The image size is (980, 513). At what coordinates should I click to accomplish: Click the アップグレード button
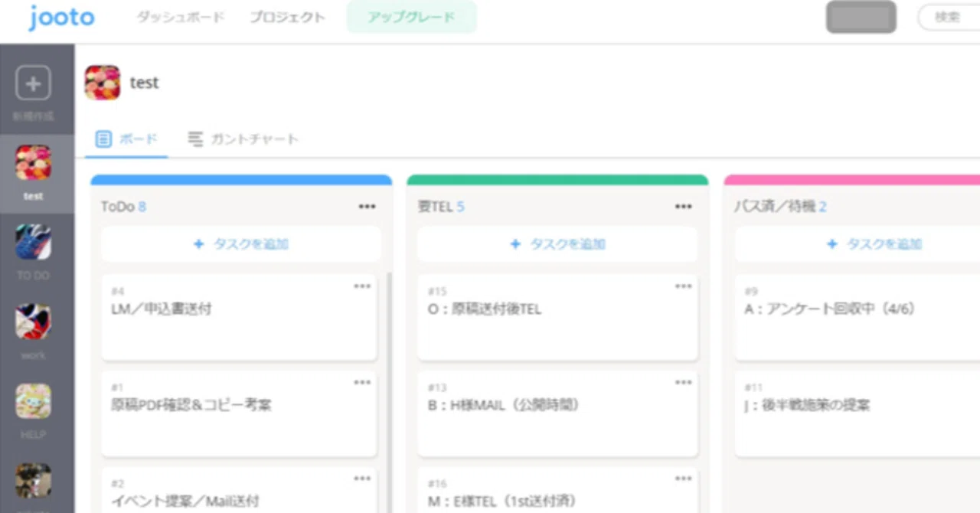point(412,17)
